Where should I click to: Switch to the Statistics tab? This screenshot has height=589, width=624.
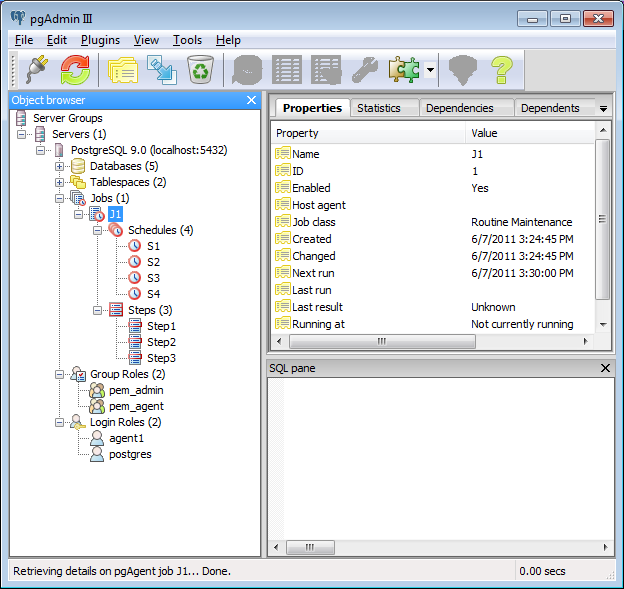tap(378, 108)
